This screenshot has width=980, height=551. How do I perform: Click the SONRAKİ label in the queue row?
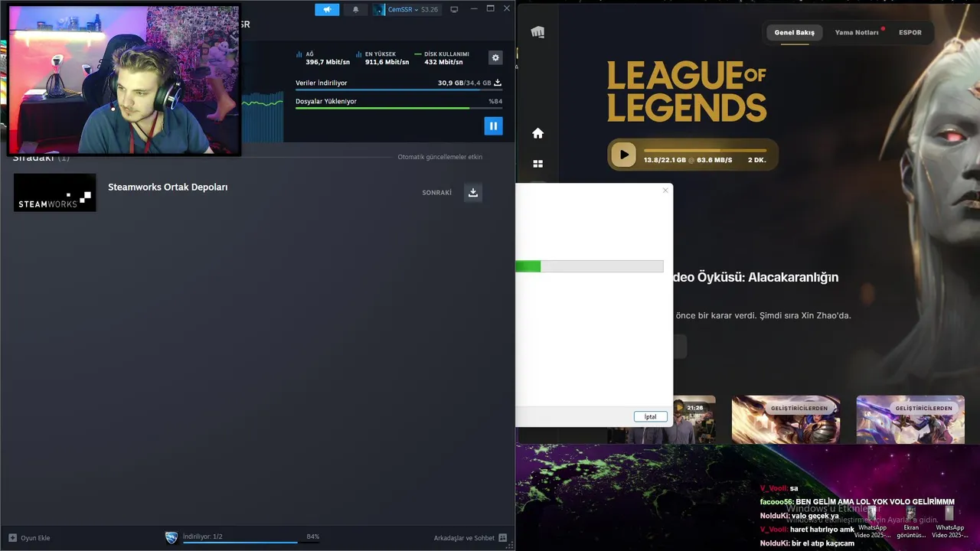click(436, 193)
